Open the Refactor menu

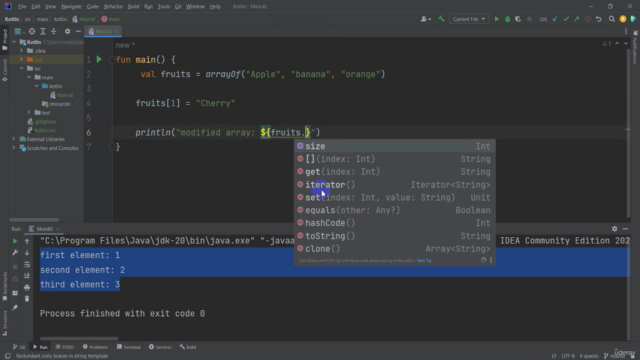[x=113, y=7]
